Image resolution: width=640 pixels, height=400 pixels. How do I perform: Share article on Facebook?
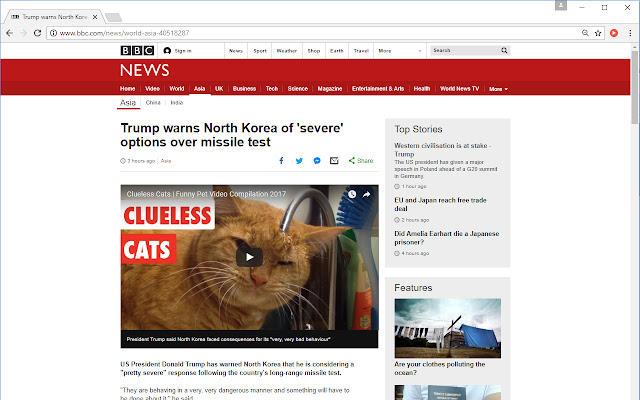click(281, 161)
